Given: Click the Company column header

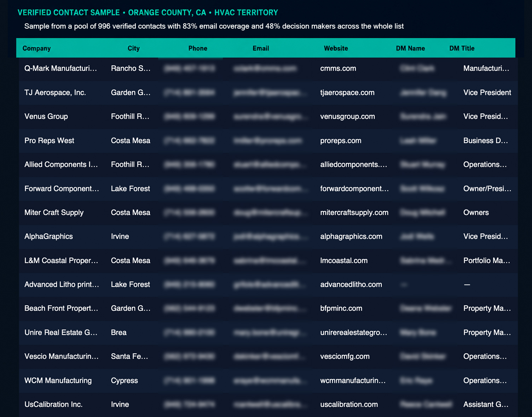Looking at the screenshot, I should (36, 48).
